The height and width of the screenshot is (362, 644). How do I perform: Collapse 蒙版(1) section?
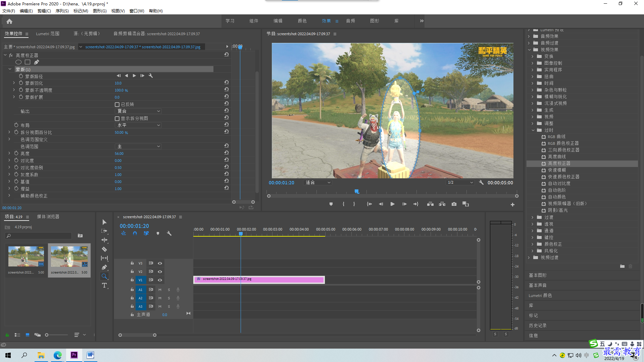click(x=10, y=69)
